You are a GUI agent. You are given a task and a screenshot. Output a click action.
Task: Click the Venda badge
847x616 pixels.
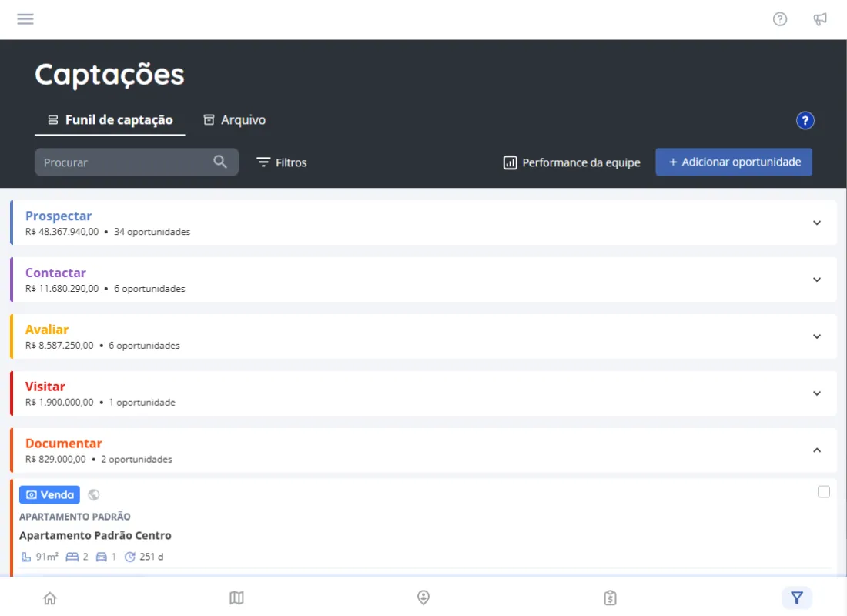(x=50, y=494)
